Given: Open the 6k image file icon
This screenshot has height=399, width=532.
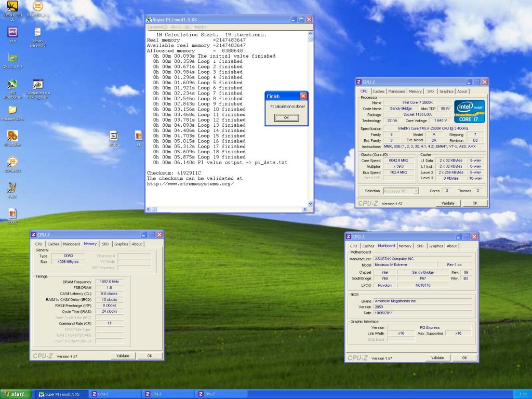Looking at the screenshot, I should point(139,139).
